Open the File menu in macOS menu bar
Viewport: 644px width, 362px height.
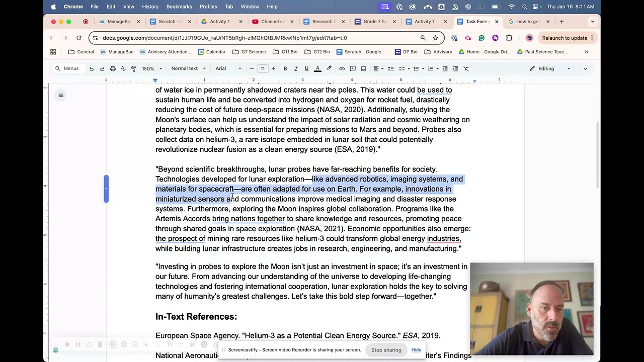coord(95,7)
